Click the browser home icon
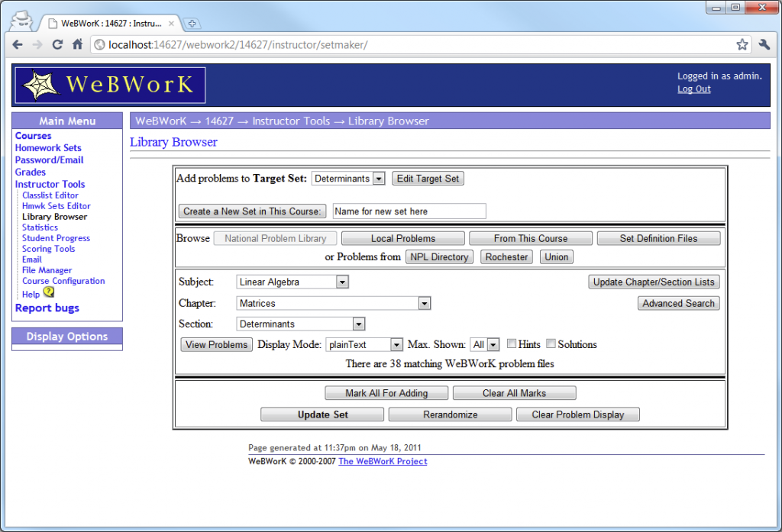782x532 pixels. coord(79,44)
